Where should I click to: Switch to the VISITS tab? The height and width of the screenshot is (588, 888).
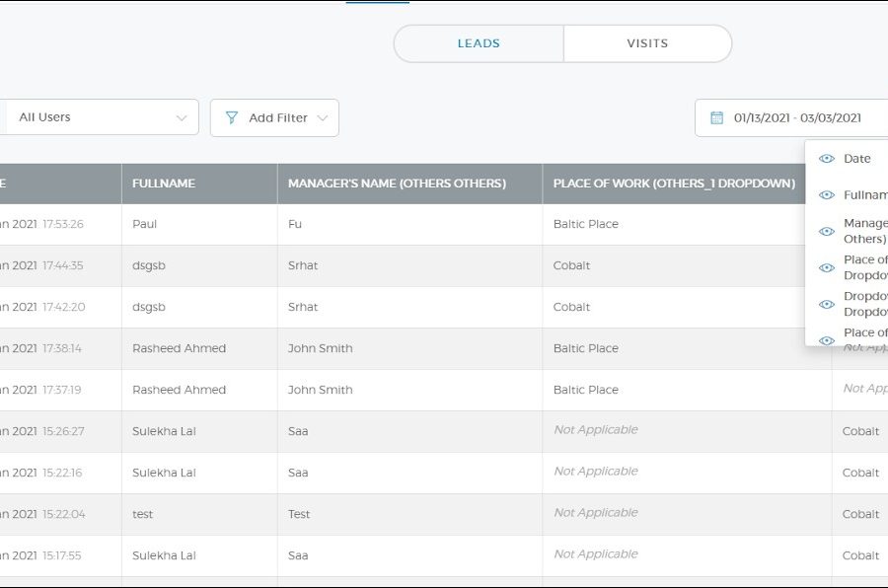pos(647,43)
